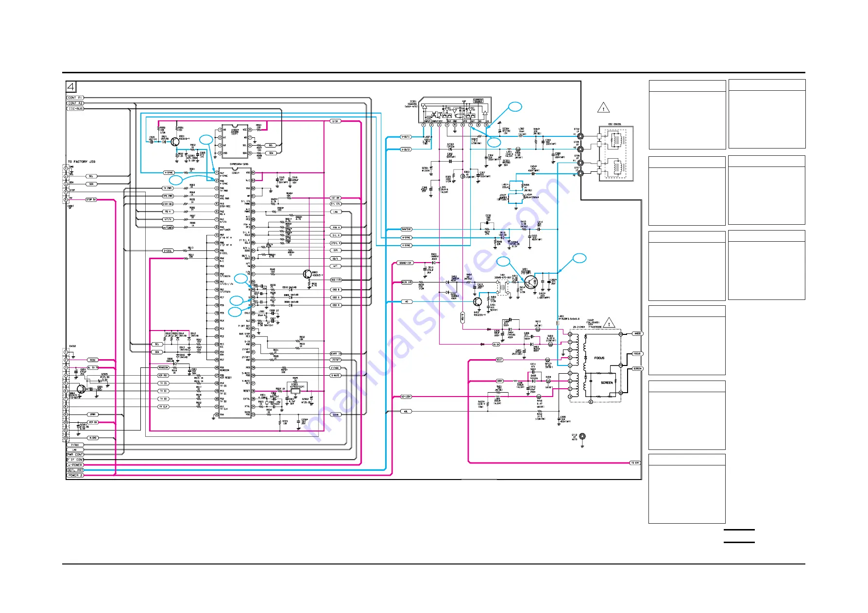The width and height of the screenshot is (868, 613).
Task: Click the DSE-2902BL deflection yoke block
Action: [x=616, y=154]
